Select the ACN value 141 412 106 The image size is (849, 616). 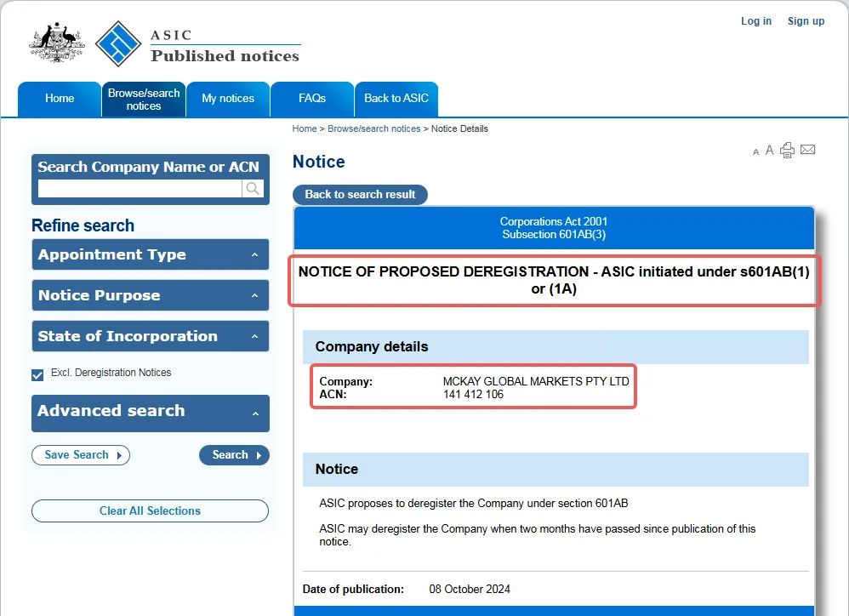point(473,395)
